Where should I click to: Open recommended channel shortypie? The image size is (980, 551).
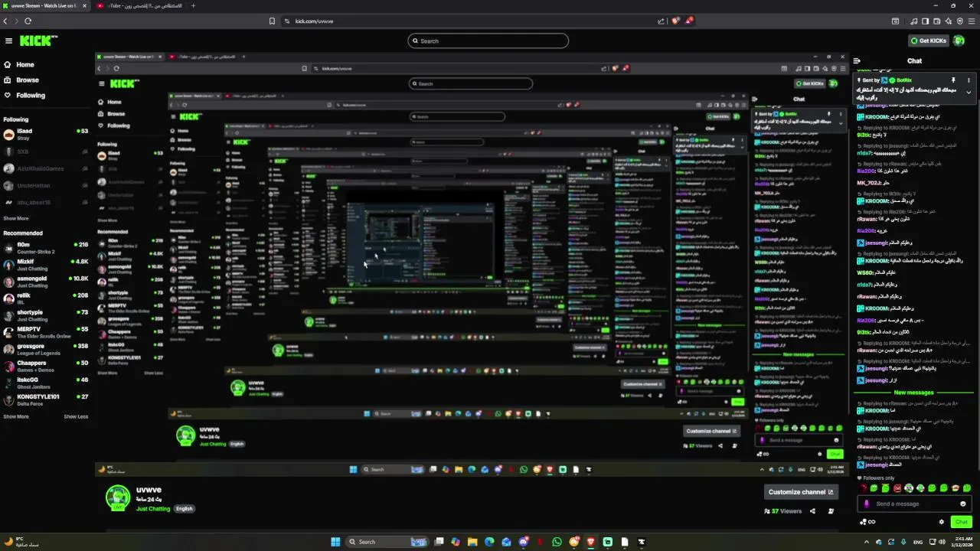point(44,315)
